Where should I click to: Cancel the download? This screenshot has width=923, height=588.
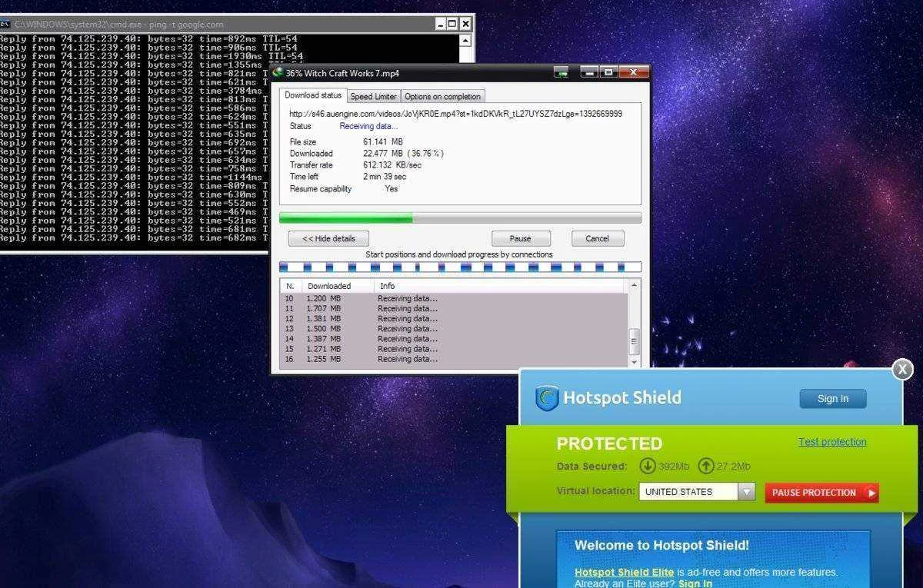click(x=598, y=238)
